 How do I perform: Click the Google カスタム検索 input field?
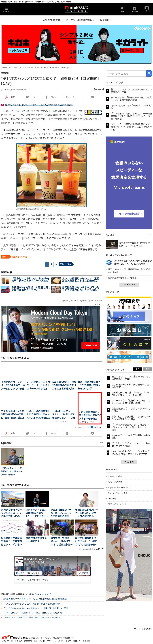[x=126, y=73]
